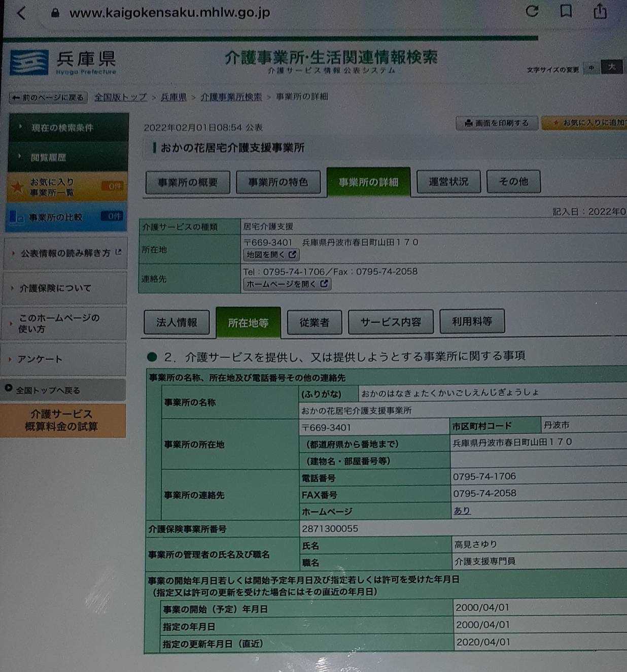Select the 運営状況 tab
The height and width of the screenshot is (672, 627).
coord(448,181)
